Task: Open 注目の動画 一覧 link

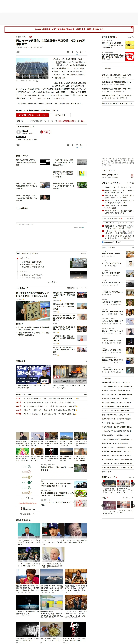Action: [86, 361]
